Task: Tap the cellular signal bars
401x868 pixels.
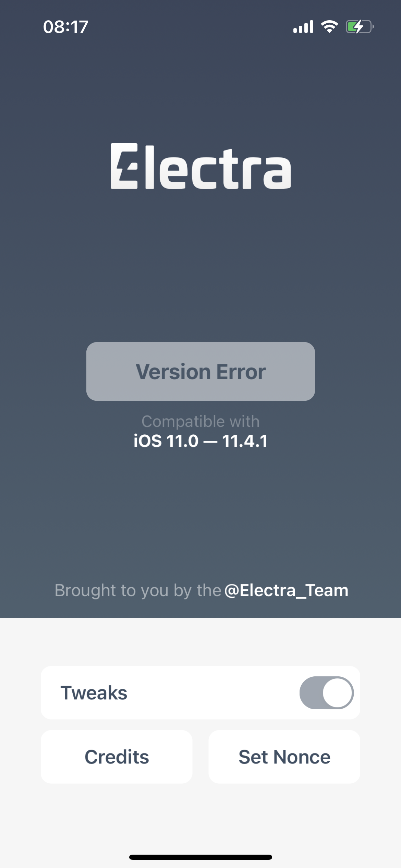Action: (303, 27)
